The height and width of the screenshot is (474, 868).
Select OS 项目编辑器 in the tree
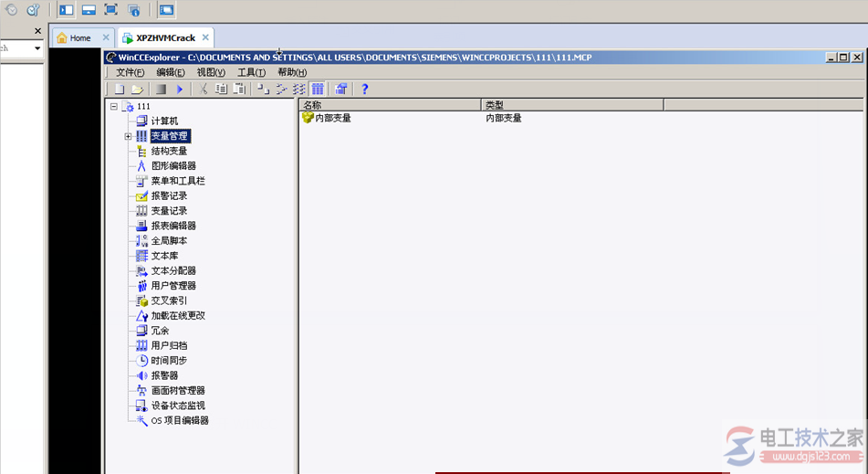pos(180,420)
